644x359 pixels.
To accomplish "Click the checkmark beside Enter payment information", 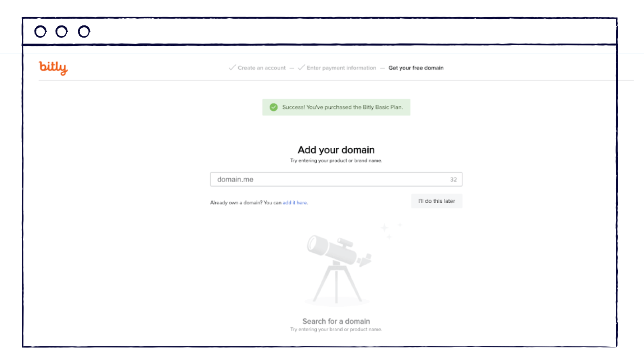I will [301, 68].
